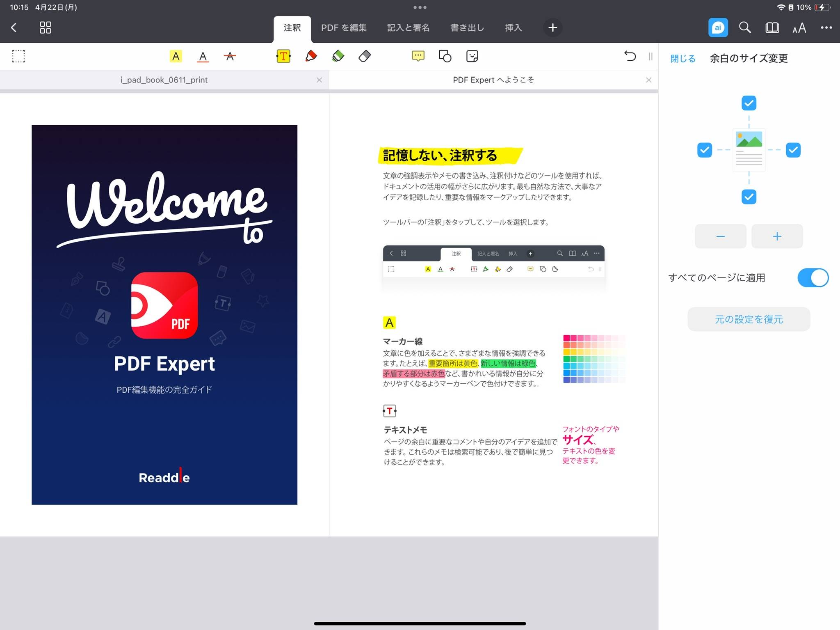The width and height of the screenshot is (840, 630).
Task: Tap the multitasking three dots at top
Action: click(x=420, y=7)
